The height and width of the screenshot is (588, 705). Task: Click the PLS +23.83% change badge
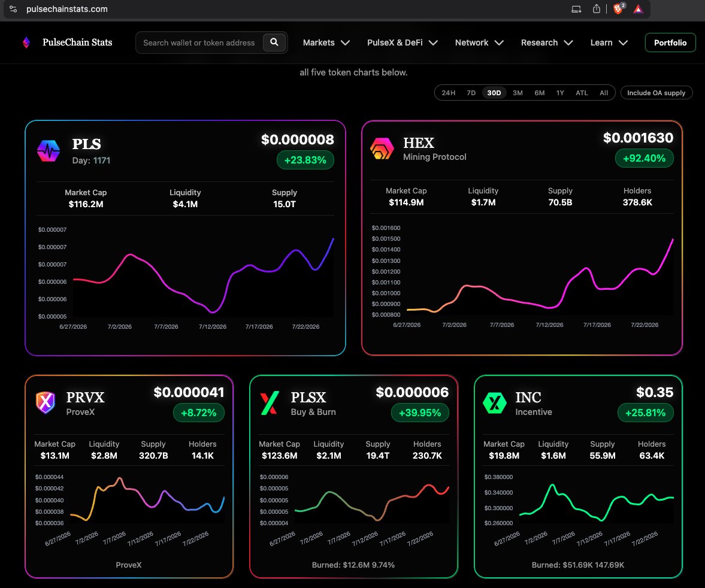[x=305, y=160]
